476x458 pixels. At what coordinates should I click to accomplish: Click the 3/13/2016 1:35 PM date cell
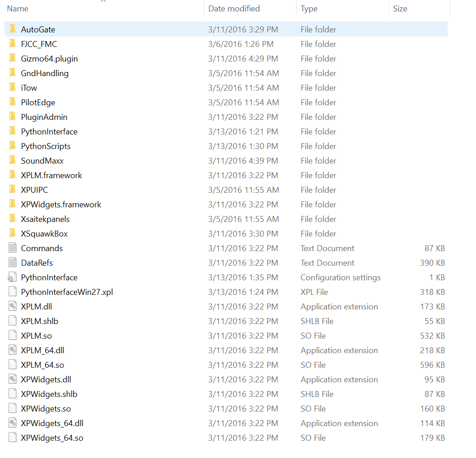tap(243, 277)
